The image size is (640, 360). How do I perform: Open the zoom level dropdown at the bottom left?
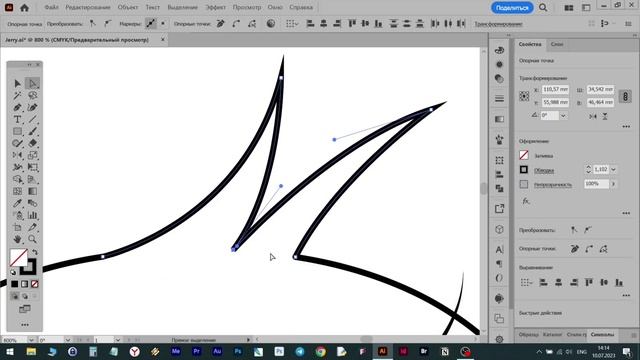point(31,340)
